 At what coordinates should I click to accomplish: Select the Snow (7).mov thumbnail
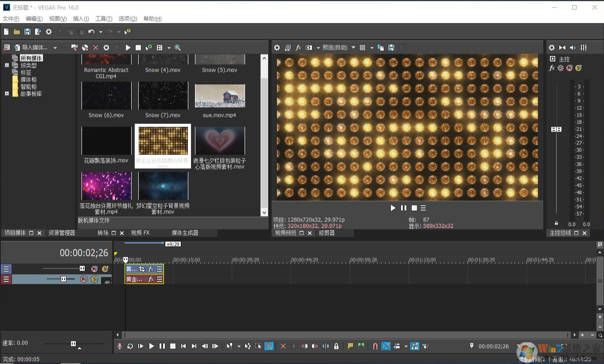tap(163, 96)
